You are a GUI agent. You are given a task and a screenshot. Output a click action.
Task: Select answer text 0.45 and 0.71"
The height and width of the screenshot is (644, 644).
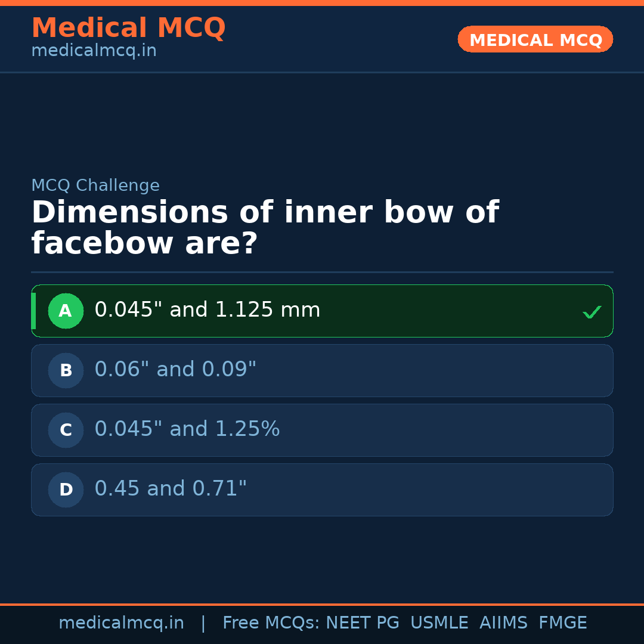click(171, 489)
